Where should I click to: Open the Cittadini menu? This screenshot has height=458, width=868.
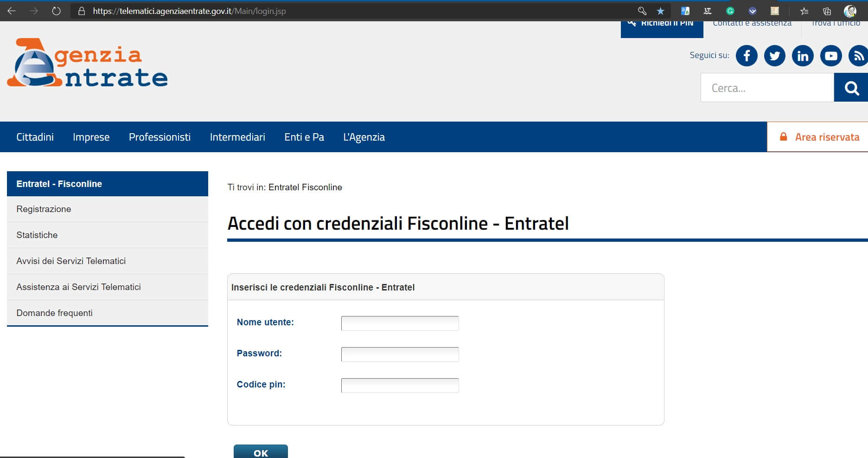pyautogui.click(x=35, y=137)
